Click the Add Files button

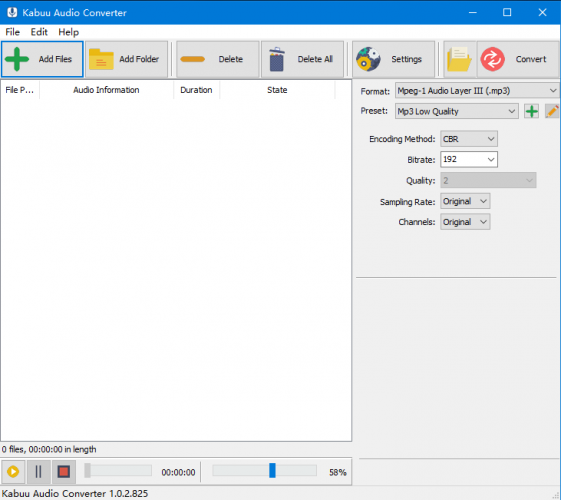(42, 59)
